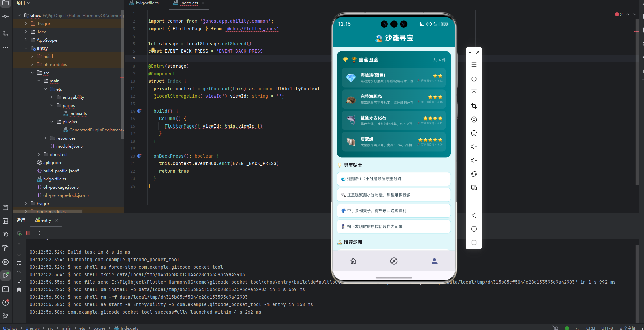The width and height of the screenshot is (644, 330).
Task: Open the run panel more options menu
Action: point(40,233)
